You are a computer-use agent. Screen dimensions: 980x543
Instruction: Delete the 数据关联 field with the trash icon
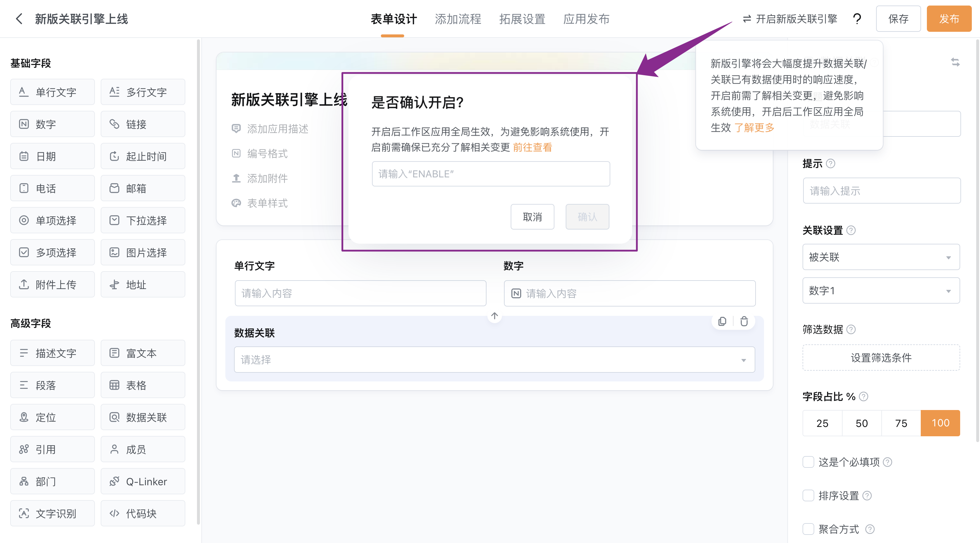pyautogui.click(x=744, y=322)
